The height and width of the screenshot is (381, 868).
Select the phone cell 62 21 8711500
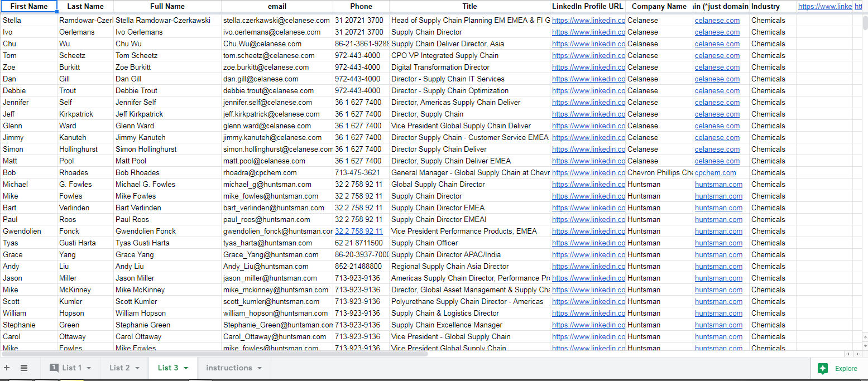tap(361, 243)
